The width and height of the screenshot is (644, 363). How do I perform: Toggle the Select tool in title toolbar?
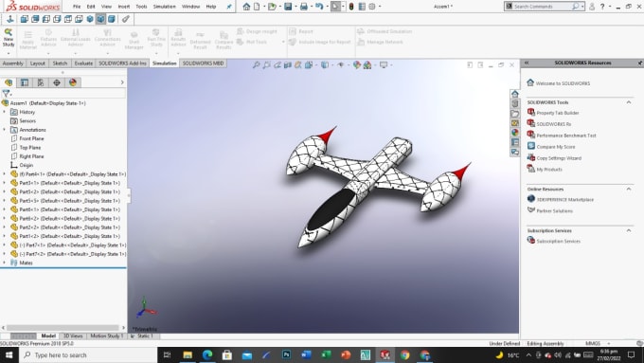click(x=335, y=7)
